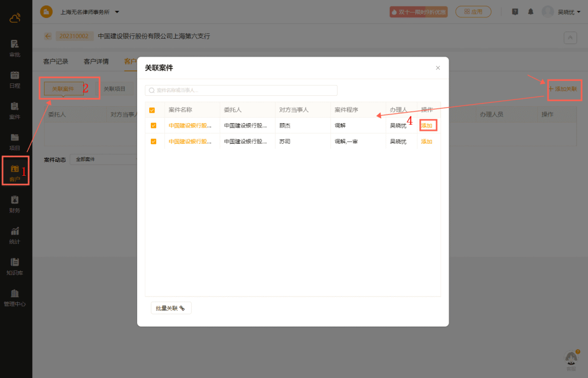Open the 知识库 sidebar icon
This screenshot has height=378, width=588.
pyautogui.click(x=15, y=265)
